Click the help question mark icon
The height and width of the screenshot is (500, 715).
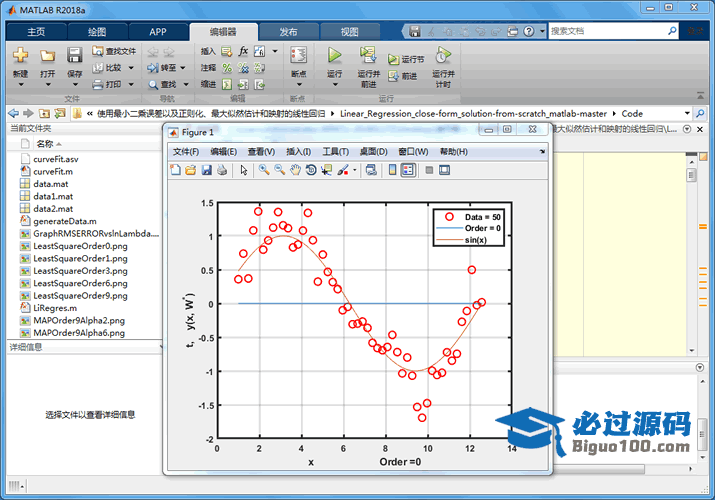tap(528, 31)
